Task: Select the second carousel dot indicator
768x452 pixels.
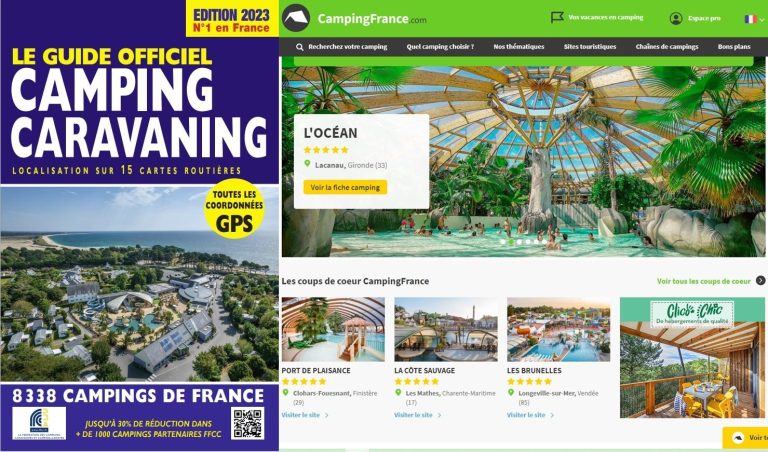Action: tap(511, 242)
